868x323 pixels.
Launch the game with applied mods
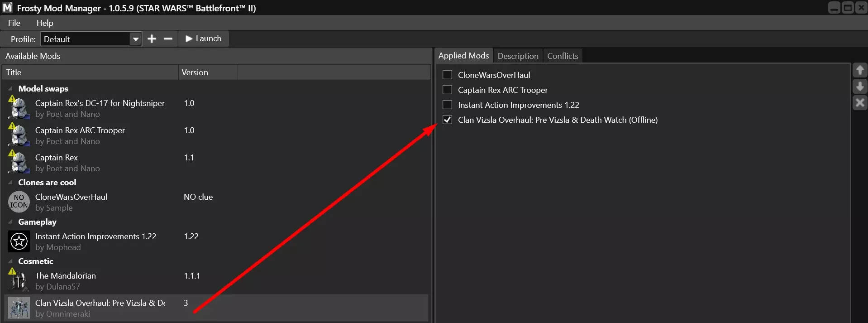click(x=204, y=39)
